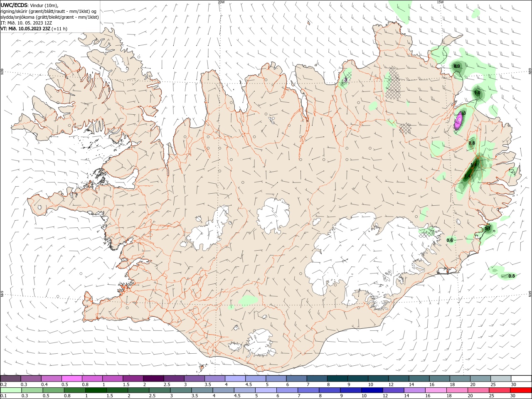Image resolution: width=532 pixels, height=399 pixels.
Task: Click the violet 12 swatch in blue scale
Action: 393,390
